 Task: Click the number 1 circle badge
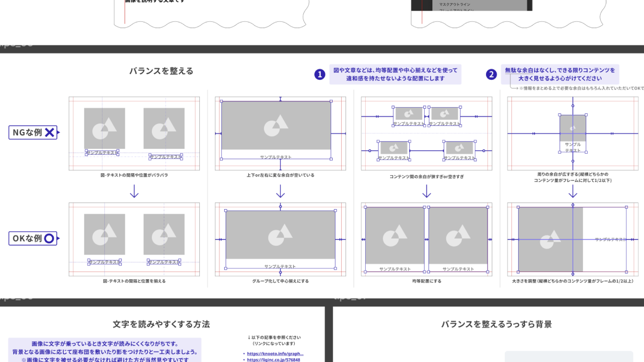[320, 74]
